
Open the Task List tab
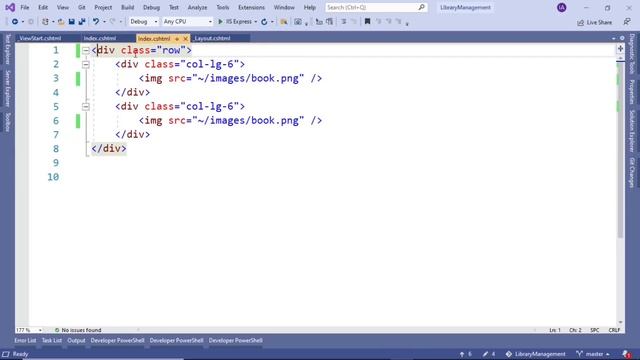(52, 340)
